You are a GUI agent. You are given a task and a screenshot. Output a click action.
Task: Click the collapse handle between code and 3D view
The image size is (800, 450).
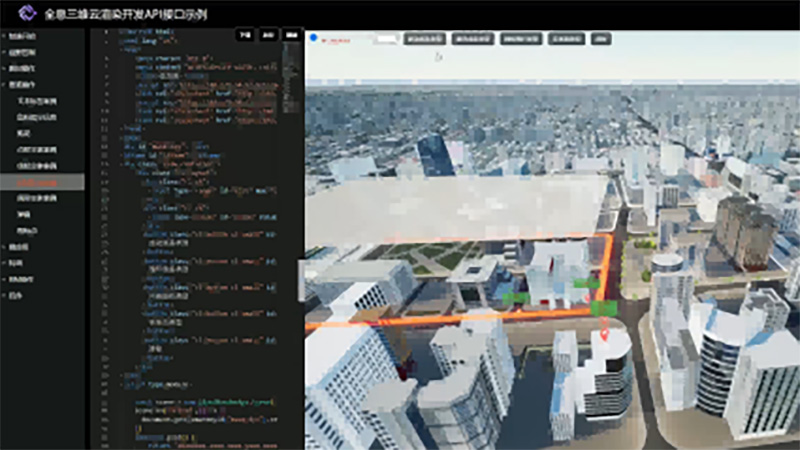point(302,280)
